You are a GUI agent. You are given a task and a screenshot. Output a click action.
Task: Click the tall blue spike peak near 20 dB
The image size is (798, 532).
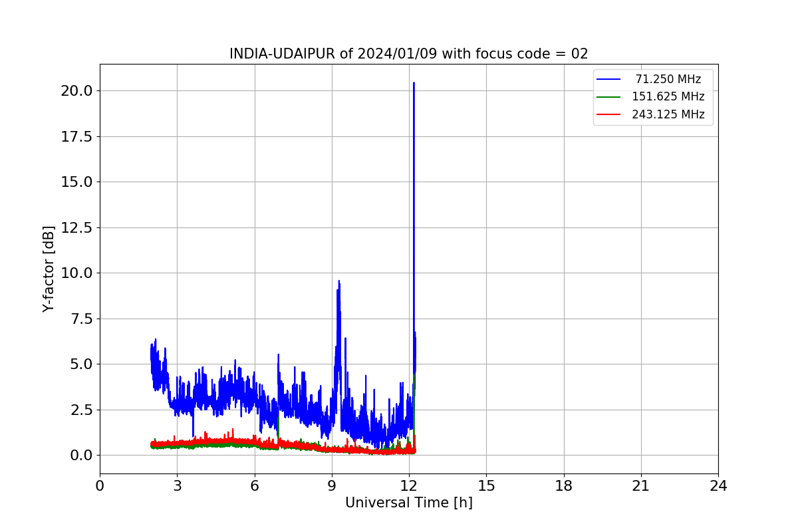tap(414, 84)
